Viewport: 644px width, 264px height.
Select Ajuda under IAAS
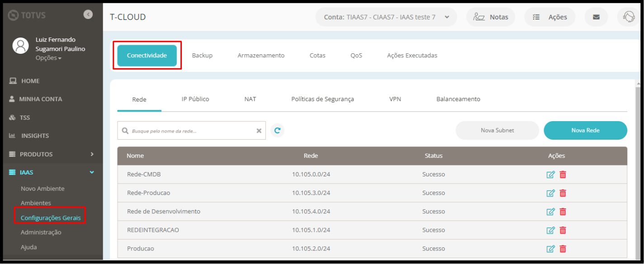(28, 247)
